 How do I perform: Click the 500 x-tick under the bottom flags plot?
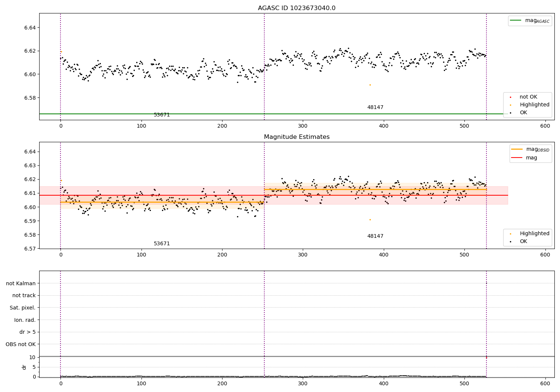464,384
